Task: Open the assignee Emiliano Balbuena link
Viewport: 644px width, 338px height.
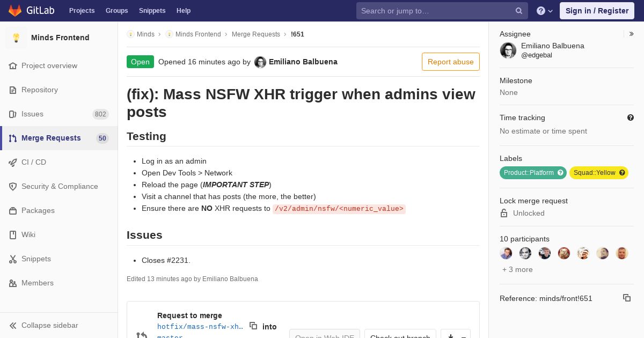Action: [553, 46]
